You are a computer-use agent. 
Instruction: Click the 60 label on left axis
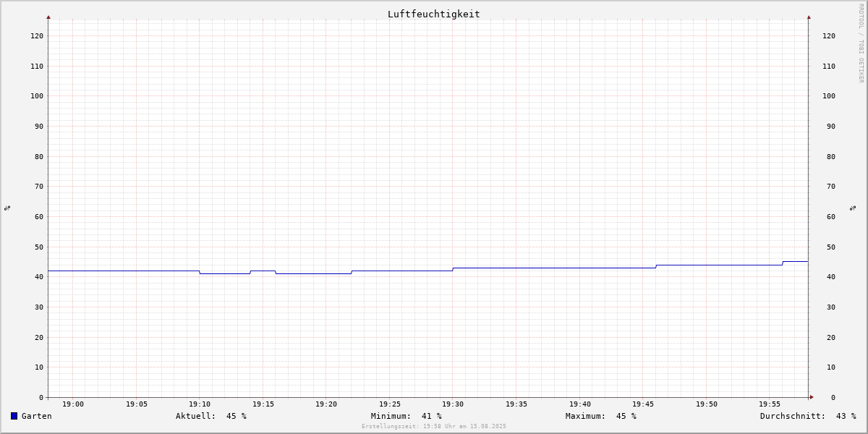coord(39,216)
